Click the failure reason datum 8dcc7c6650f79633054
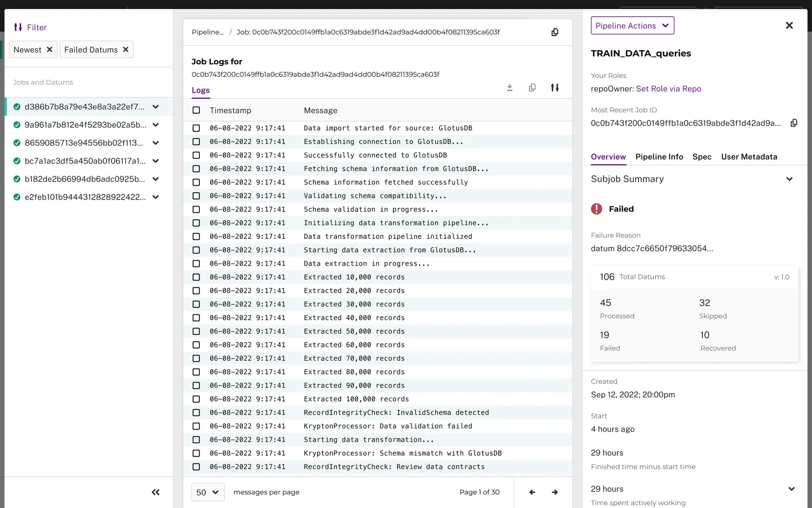The height and width of the screenshot is (508, 812). pyautogui.click(x=652, y=248)
